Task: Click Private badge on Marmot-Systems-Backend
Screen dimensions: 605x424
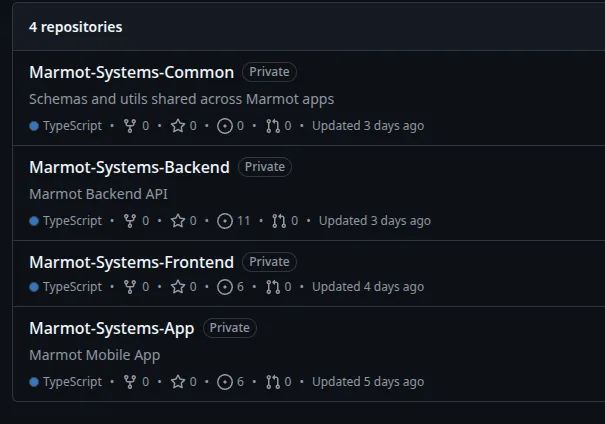Action: point(265,167)
